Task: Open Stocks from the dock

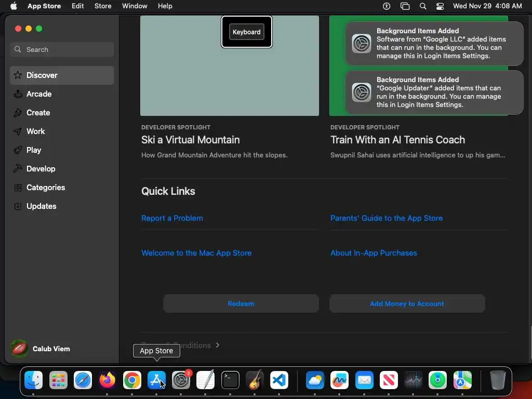Action: [413, 380]
